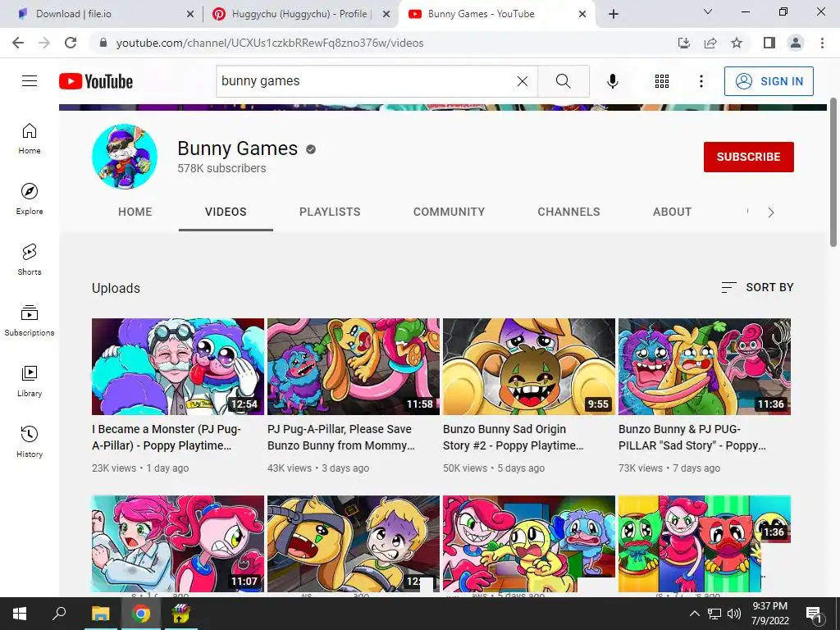
Task: Open a new browser tab
Action: [x=614, y=14]
